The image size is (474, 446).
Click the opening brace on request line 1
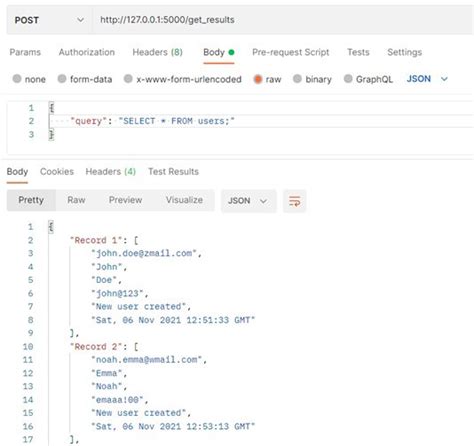click(51, 108)
